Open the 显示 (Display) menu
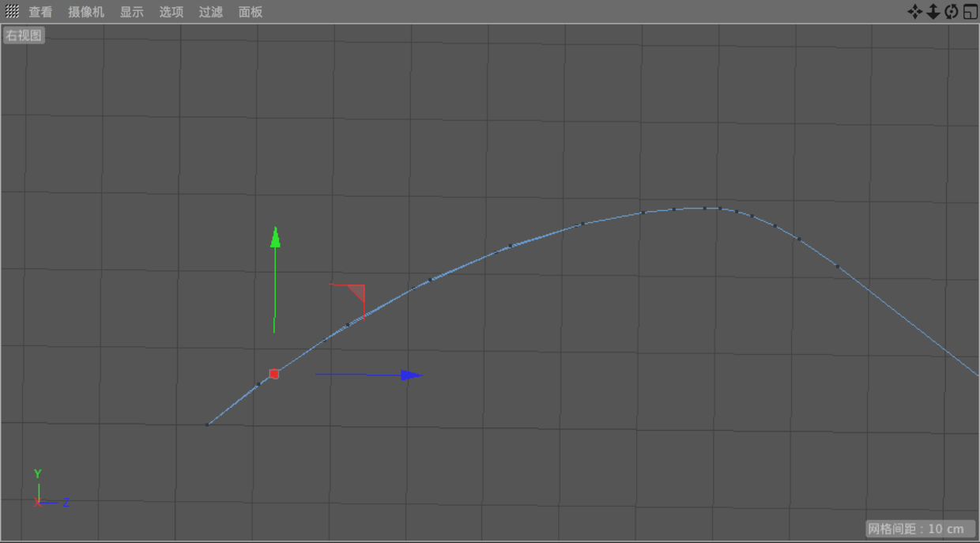This screenshot has height=543, width=980. pyautogui.click(x=132, y=12)
